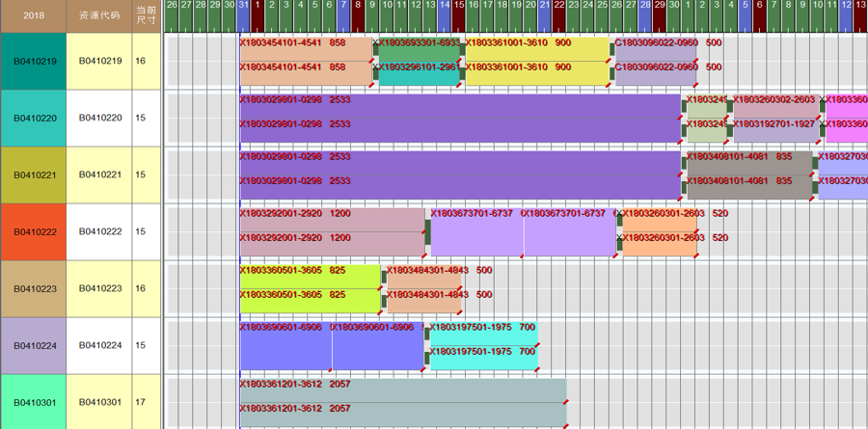868x429 pixels.
Task: Select the yellow X1803361001-3610 task bar
Action: tap(537, 61)
